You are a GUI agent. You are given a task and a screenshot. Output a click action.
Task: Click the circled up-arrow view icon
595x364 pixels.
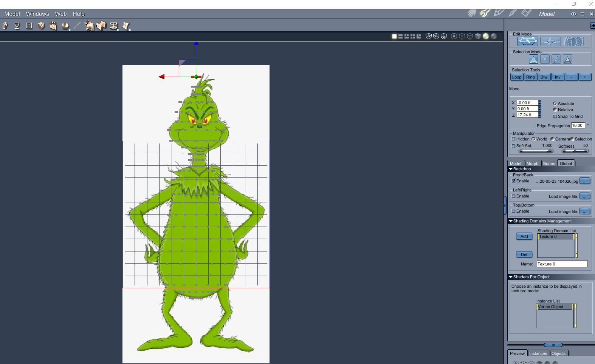(454, 36)
